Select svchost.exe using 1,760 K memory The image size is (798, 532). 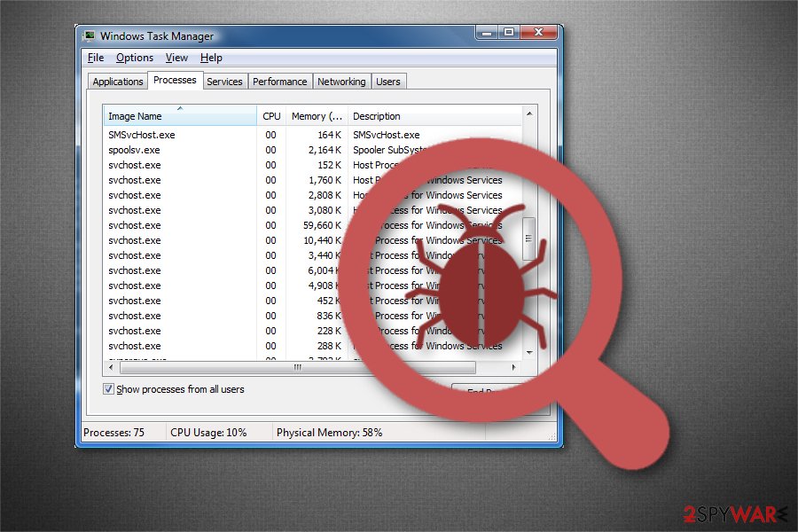(x=312, y=180)
